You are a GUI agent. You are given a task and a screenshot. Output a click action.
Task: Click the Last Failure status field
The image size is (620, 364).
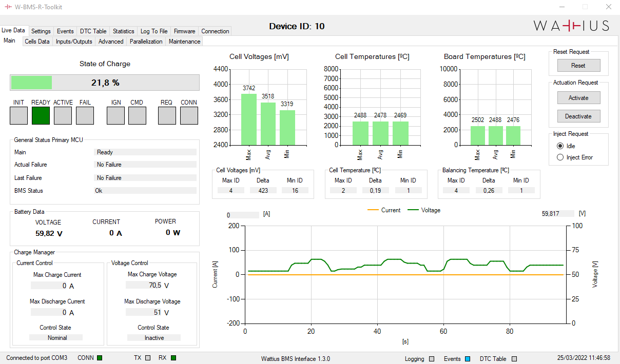pyautogui.click(x=146, y=178)
